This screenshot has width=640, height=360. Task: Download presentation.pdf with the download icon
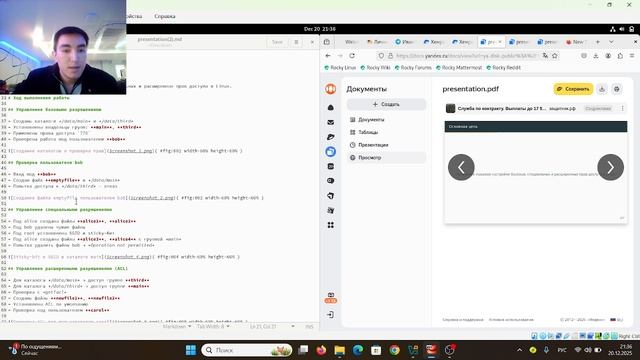602,89
